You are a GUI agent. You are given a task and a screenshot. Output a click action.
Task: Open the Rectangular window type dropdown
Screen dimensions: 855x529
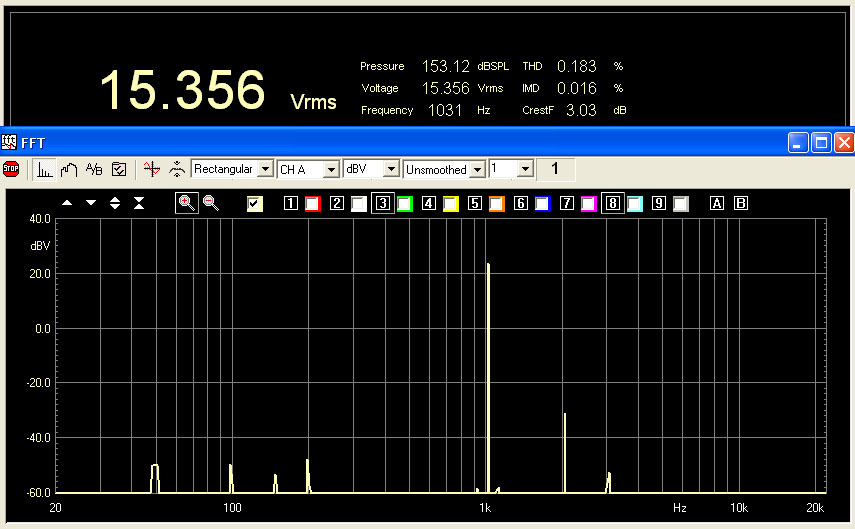tap(265, 170)
